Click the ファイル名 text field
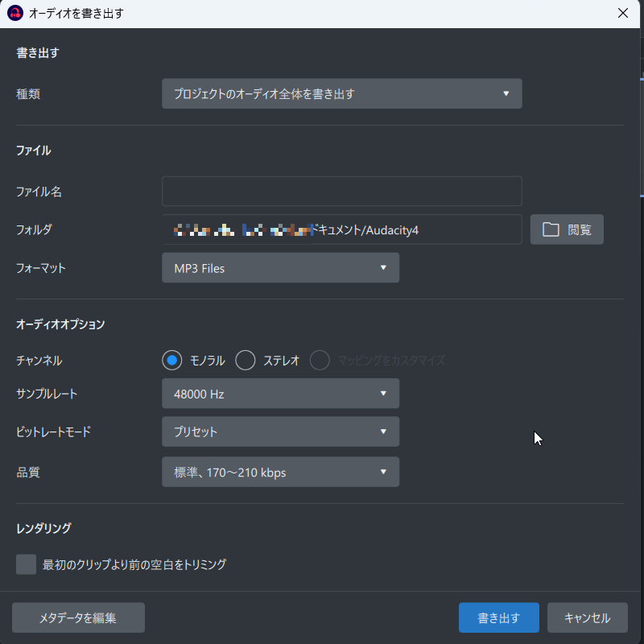Image resolution: width=644 pixels, height=644 pixels. [x=341, y=191]
